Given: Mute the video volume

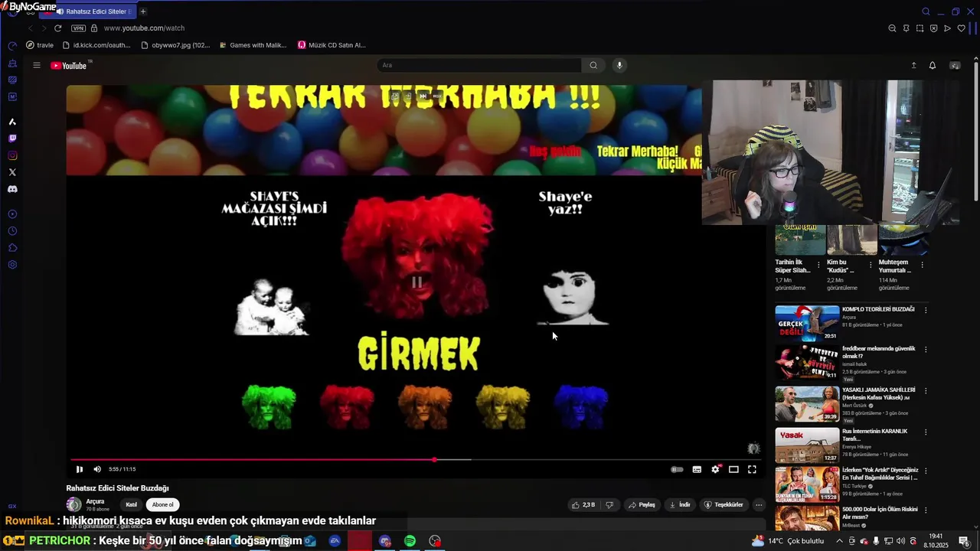Looking at the screenshot, I should [x=97, y=469].
